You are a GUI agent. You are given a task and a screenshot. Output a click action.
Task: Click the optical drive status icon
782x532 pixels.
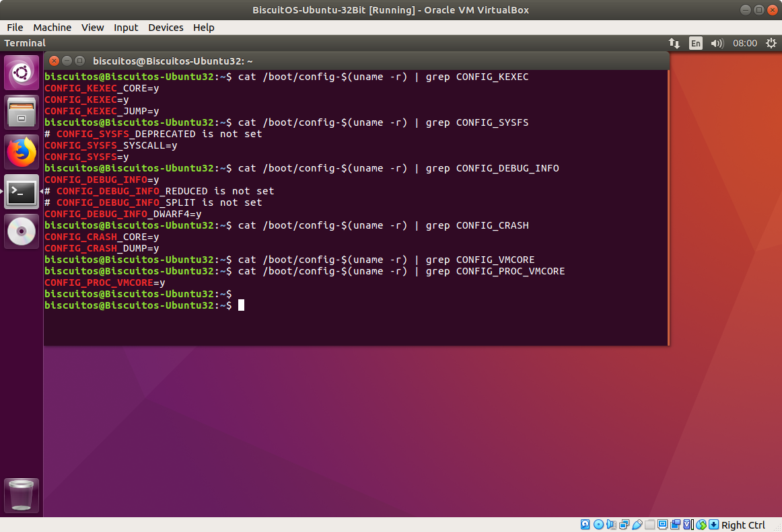pos(598,525)
